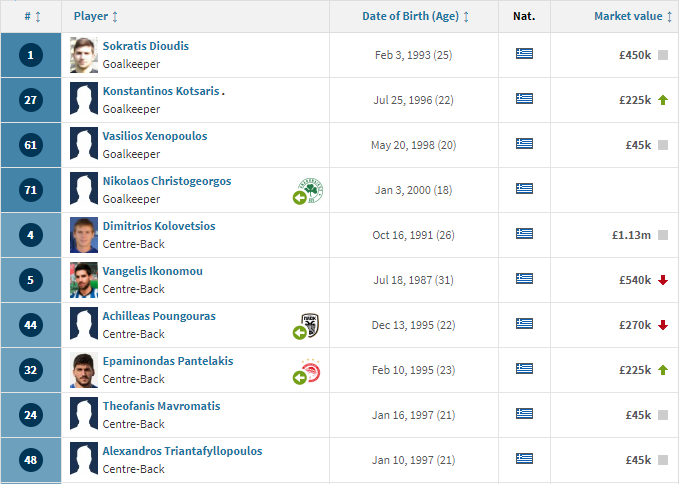Click red down arrow next to Ikonomou £540k

point(663,280)
